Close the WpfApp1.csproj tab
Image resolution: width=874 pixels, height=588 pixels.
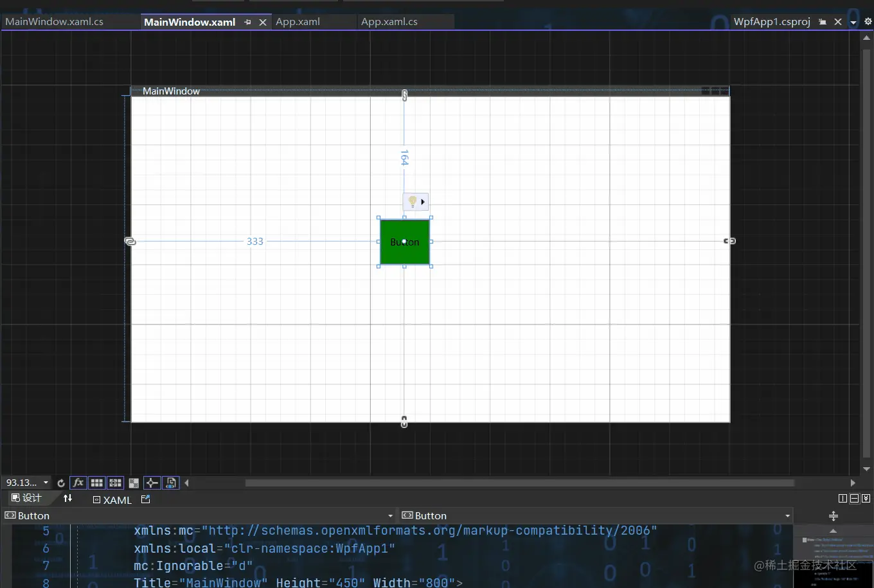coord(838,22)
